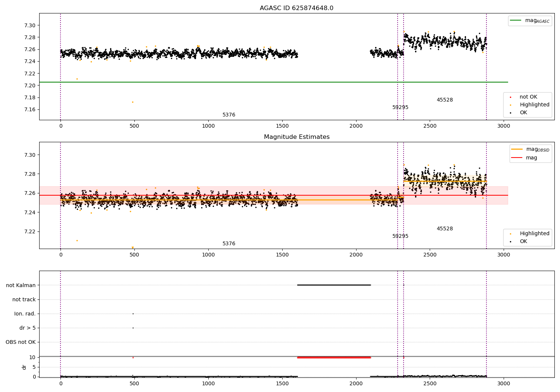Click x-tick 500 under the bottom plot

coord(134,384)
